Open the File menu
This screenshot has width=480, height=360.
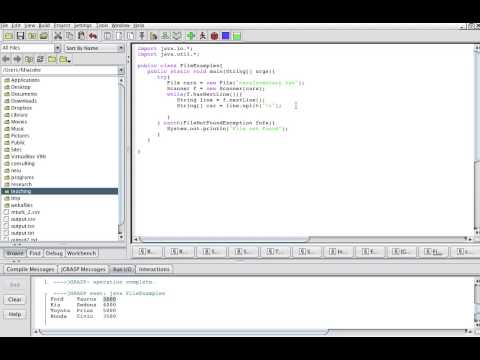tap(4, 26)
